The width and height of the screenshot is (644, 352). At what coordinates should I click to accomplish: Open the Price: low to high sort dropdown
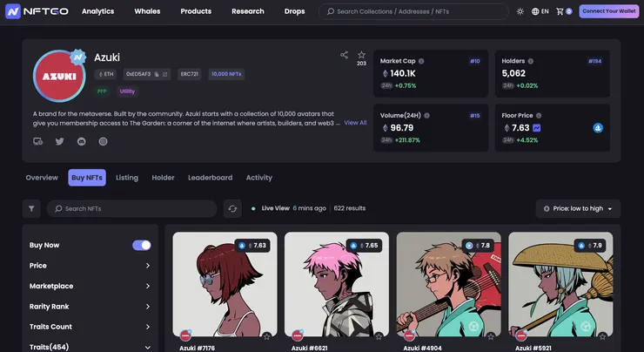click(x=578, y=208)
